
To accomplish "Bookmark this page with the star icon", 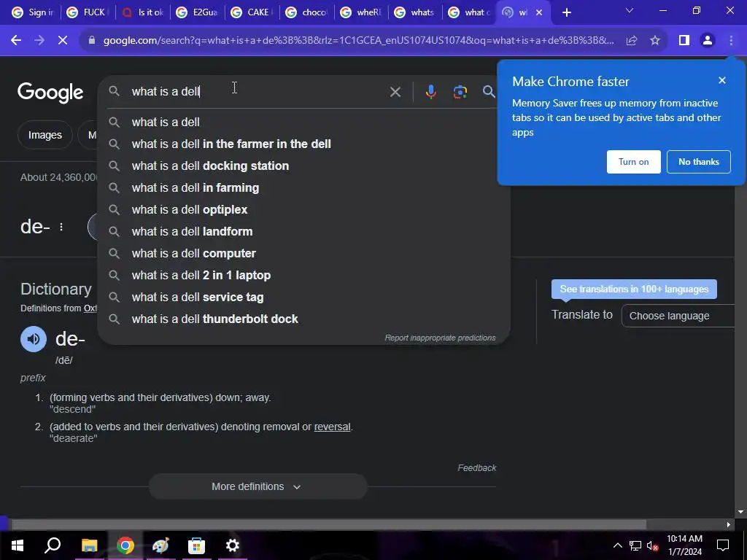I will 655,41.
